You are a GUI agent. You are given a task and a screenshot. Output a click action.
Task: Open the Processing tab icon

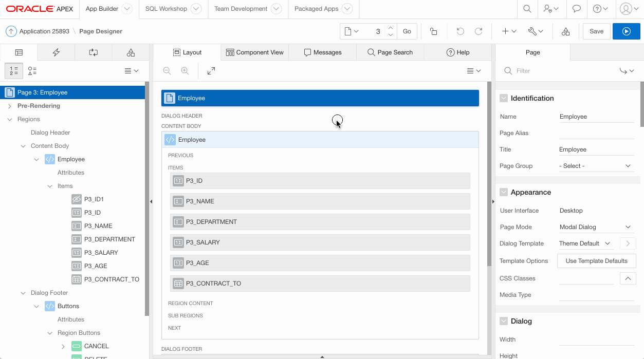coord(93,52)
